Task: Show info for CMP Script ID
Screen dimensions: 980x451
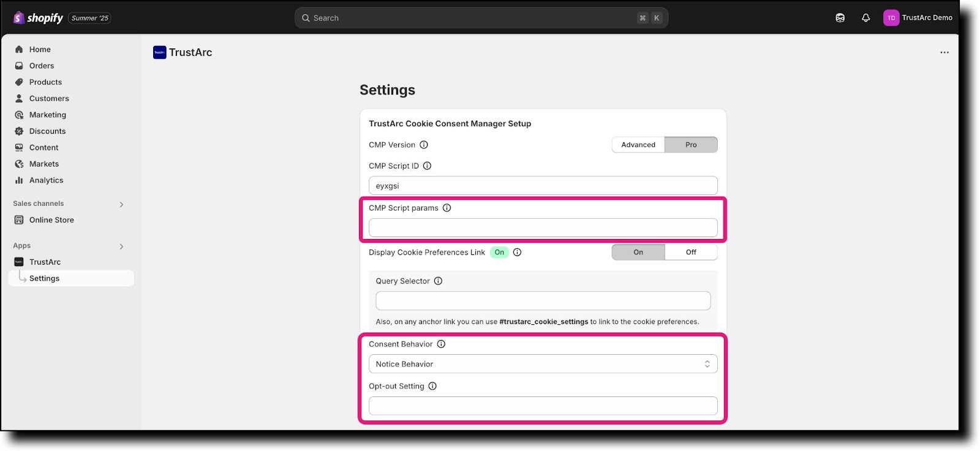Action: click(428, 165)
